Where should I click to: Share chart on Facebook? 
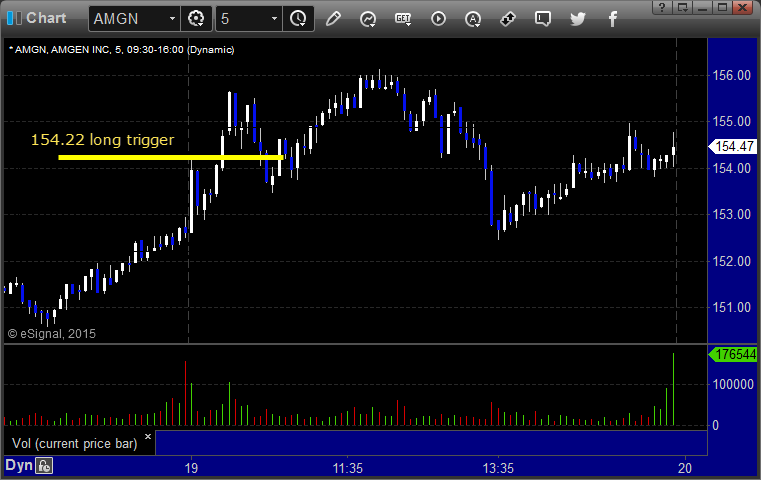[x=613, y=19]
